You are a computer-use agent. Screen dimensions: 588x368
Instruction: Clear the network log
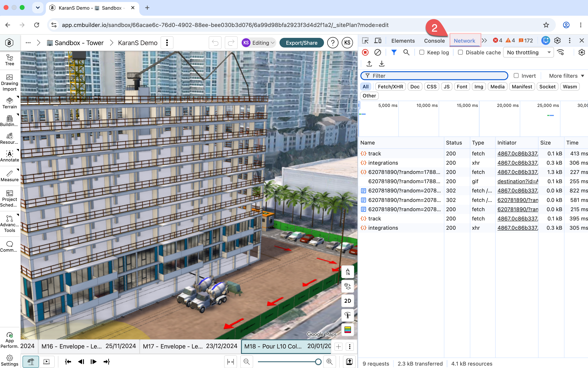pyautogui.click(x=378, y=52)
